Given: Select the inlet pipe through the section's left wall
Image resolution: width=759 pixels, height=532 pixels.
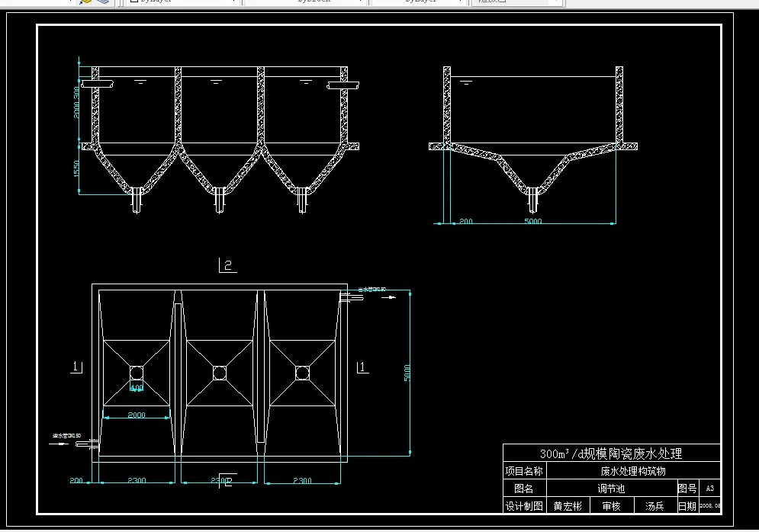Looking at the screenshot, I should tap(98, 85).
